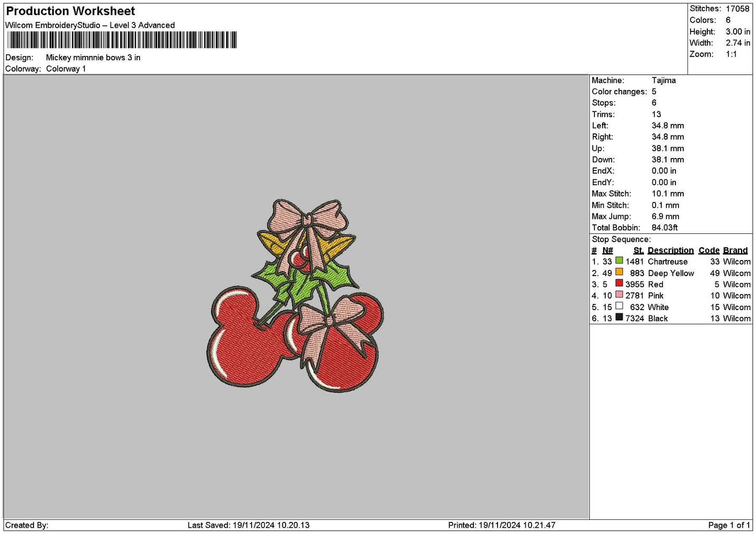This screenshot has height=534, width=756.
Task: Click 'Wilcom EmbroideryStudio – Level 3 Advanced' text
Action: (90, 25)
